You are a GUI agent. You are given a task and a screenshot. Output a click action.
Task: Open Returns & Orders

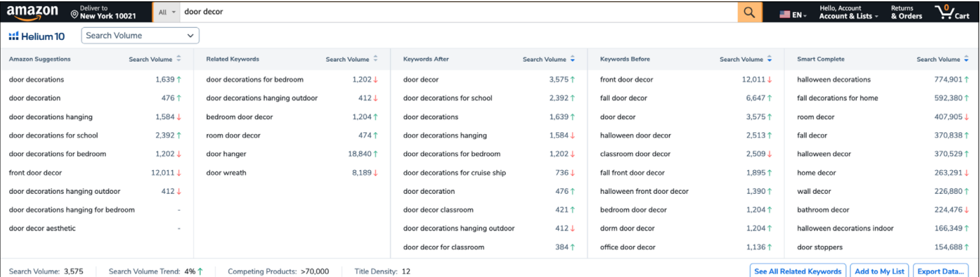[x=906, y=12]
